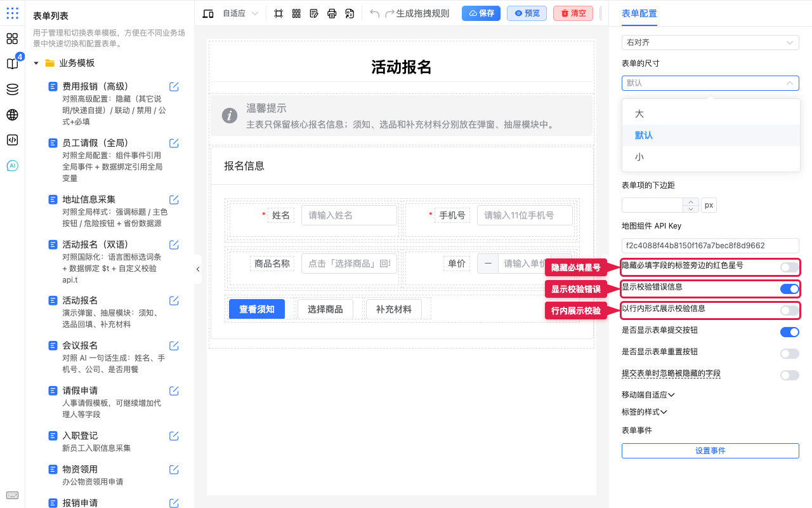Open the grid apps icon in left sidebar

coord(12,39)
